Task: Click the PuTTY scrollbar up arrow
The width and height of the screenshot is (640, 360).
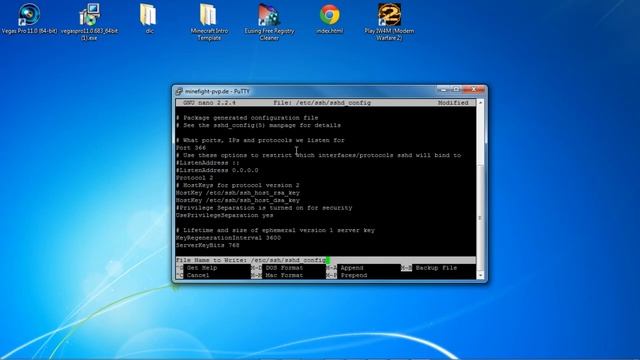Action: pyautogui.click(x=480, y=102)
